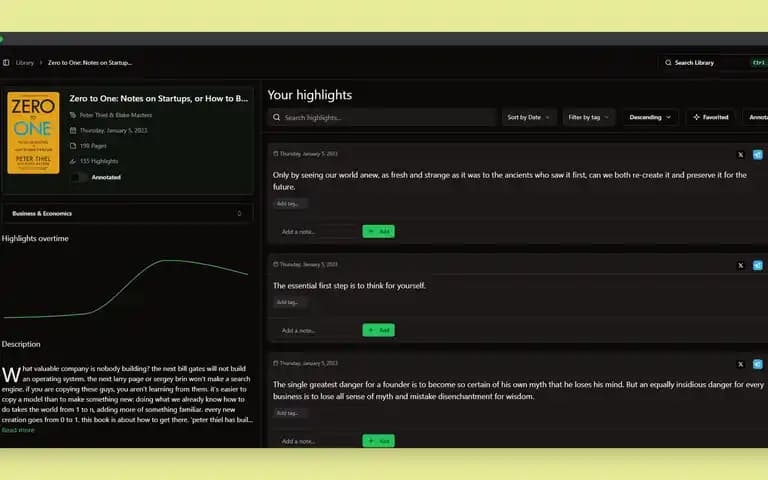The height and width of the screenshot is (480, 768).
Task: Toggle the Annotated filter button at the right edge
Action: (x=757, y=118)
